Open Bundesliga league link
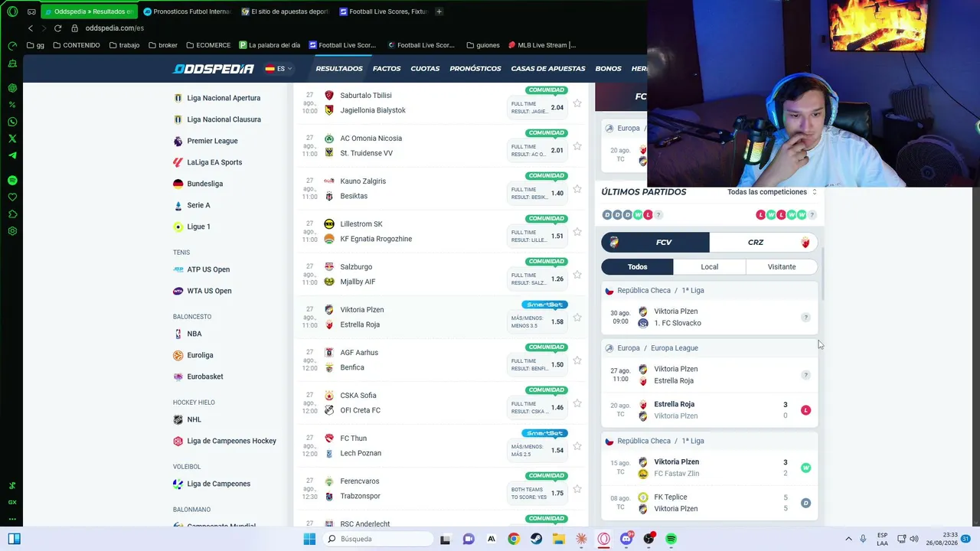The height and width of the screenshot is (551, 980). (x=204, y=184)
